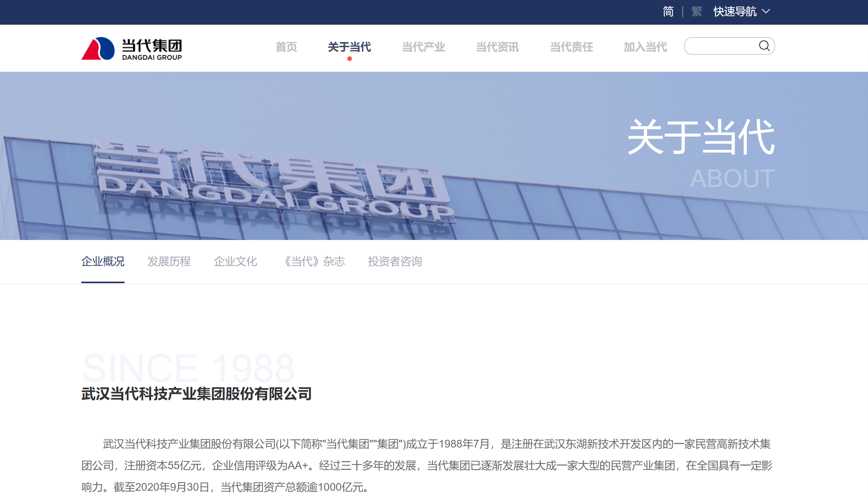Switch to the 企业文化 tab
868x500 pixels.
pos(236,262)
